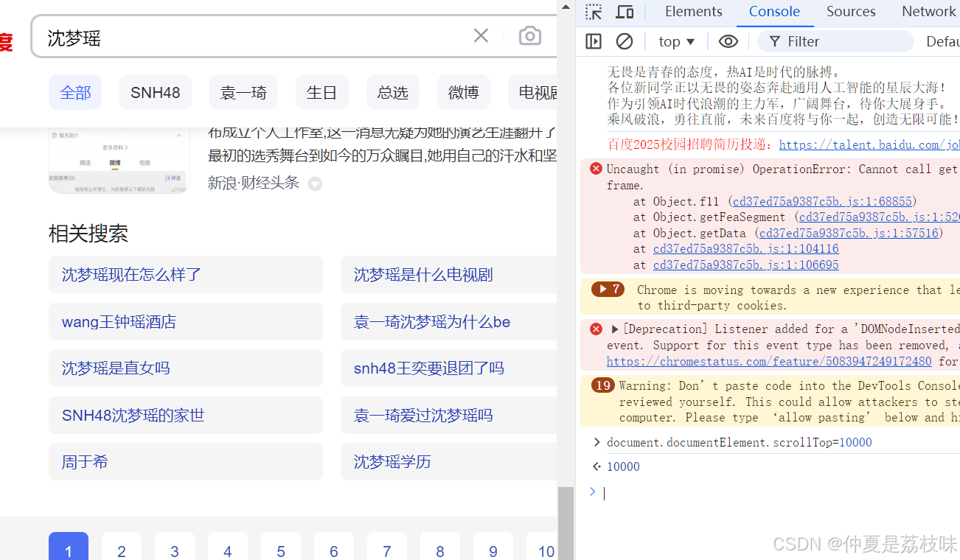This screenshot has width=960, height=560.
Task: Open related search SNH48沈梦瑶的家世
Action: pos(186,416)
